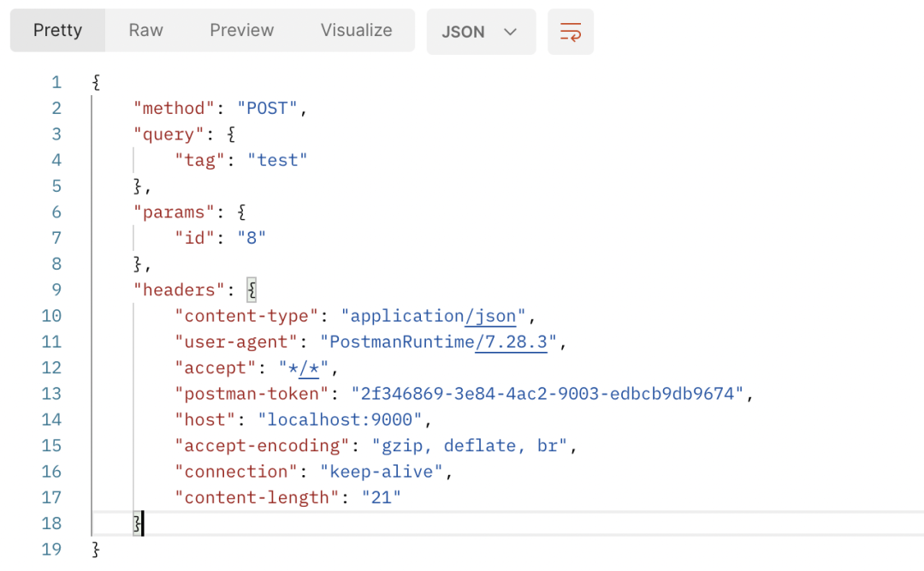Open the Preview tab

241,30
